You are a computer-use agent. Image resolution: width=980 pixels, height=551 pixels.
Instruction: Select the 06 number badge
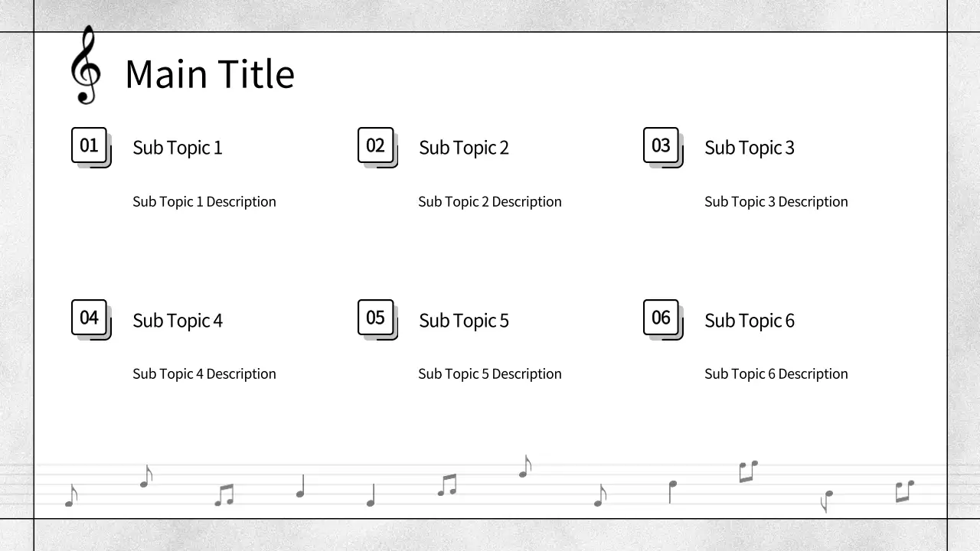(x=661, y=318)
